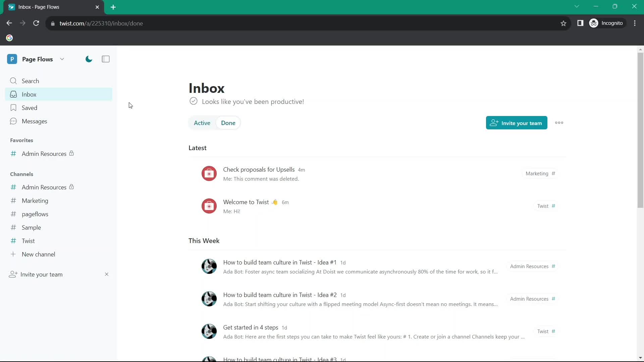Click the Invite your team button icon

point(494,123)
